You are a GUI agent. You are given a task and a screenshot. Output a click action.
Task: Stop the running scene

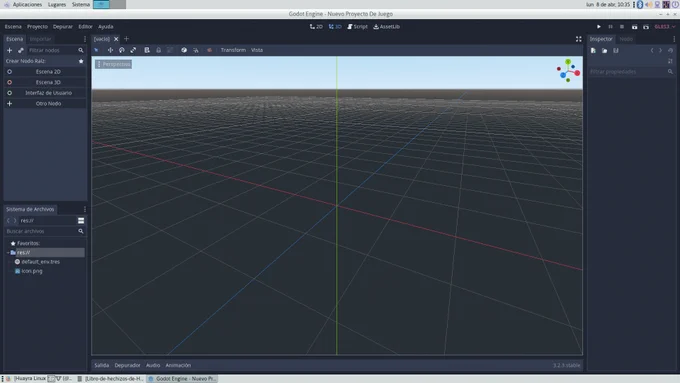(x=622, y=26)
